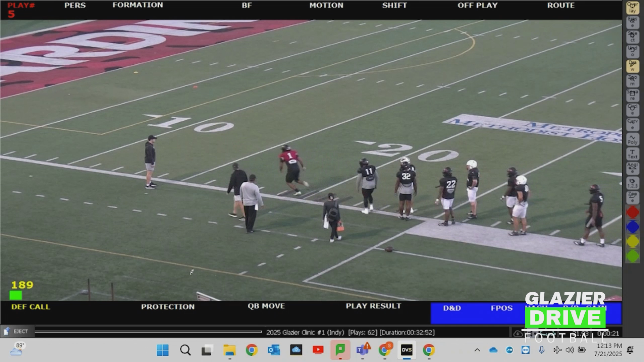644x362 pixels.
Task: Click the PLAY RESULT field label
Action: tap(373, 306)
